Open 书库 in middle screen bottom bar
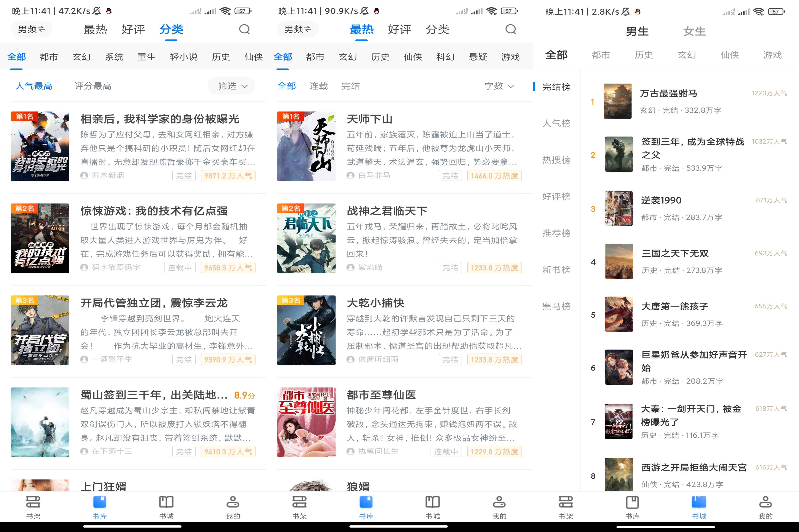This screenshot has height=532, width=799. pos(366,508)
